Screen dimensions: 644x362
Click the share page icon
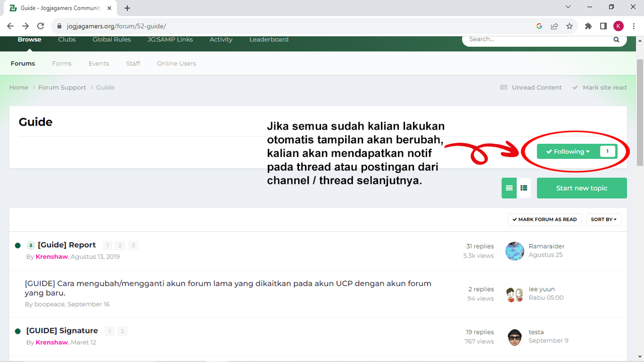pyautogui.click(x=554, y=26)
